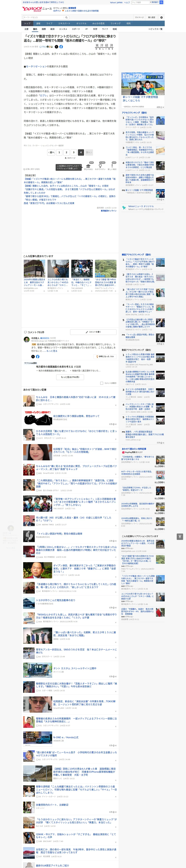Image resolution: width=186 pixels, height=868 pixels.
Task: Go to page 1 of the article
Action: tap(59, 152)
